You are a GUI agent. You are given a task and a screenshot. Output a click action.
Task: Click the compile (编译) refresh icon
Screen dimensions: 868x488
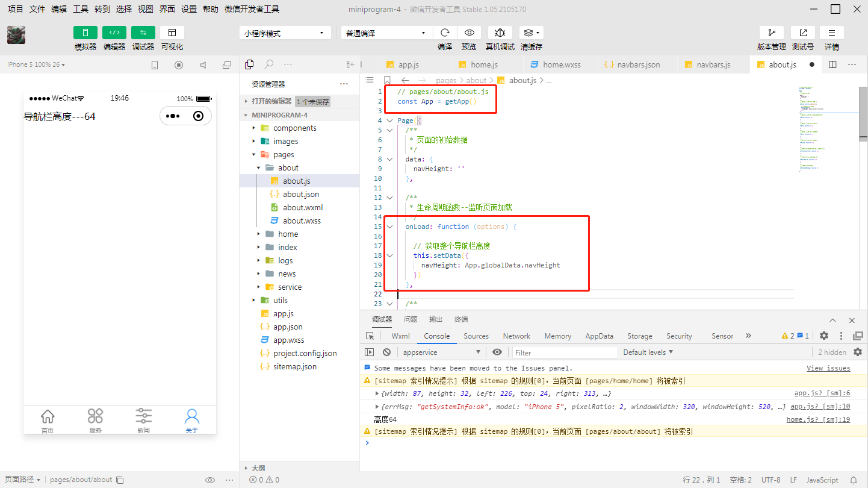pos(445,33)
